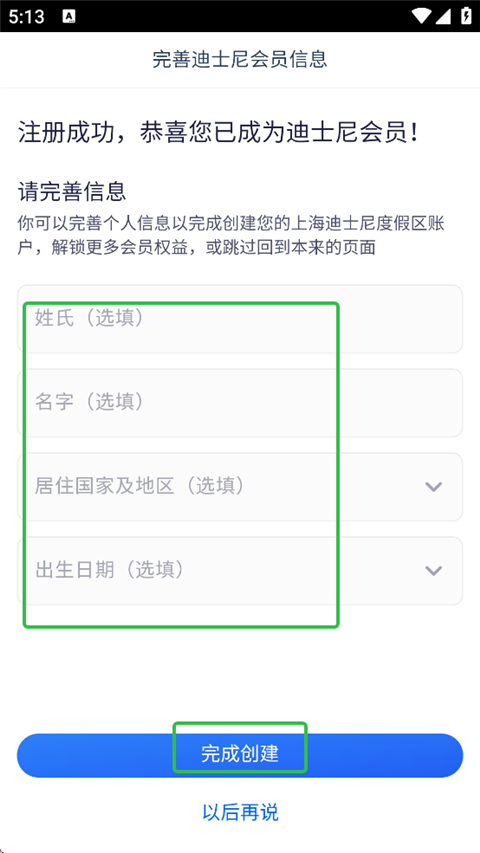Tap the 请完善信息 section heading

click(x=72, y=191)
